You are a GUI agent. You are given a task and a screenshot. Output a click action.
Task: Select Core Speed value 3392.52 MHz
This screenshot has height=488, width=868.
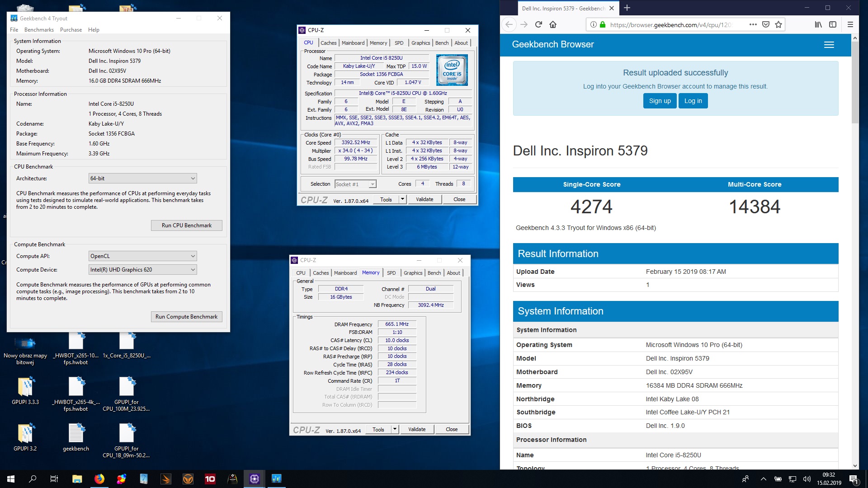[356, 142]
